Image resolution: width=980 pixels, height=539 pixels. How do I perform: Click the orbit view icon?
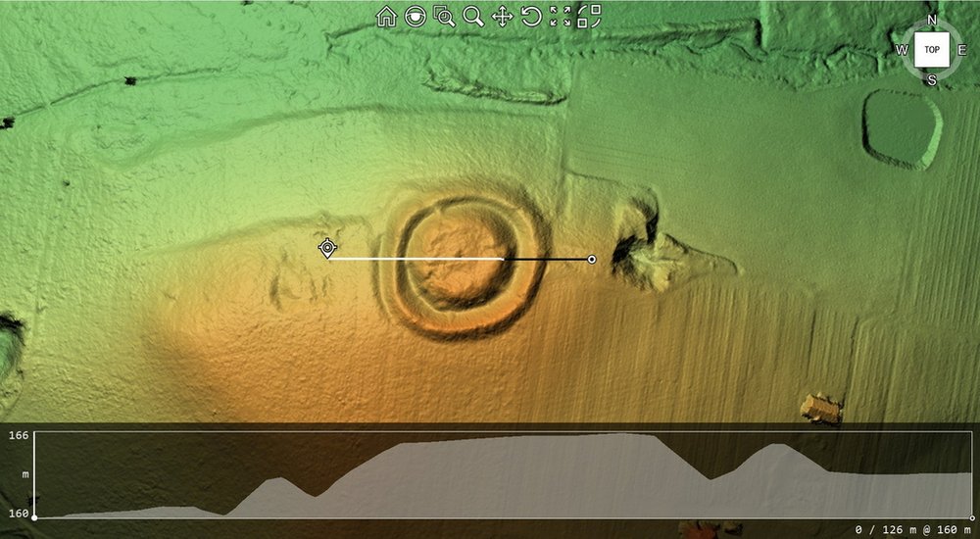pyautogui.click(x=416, y=16)
